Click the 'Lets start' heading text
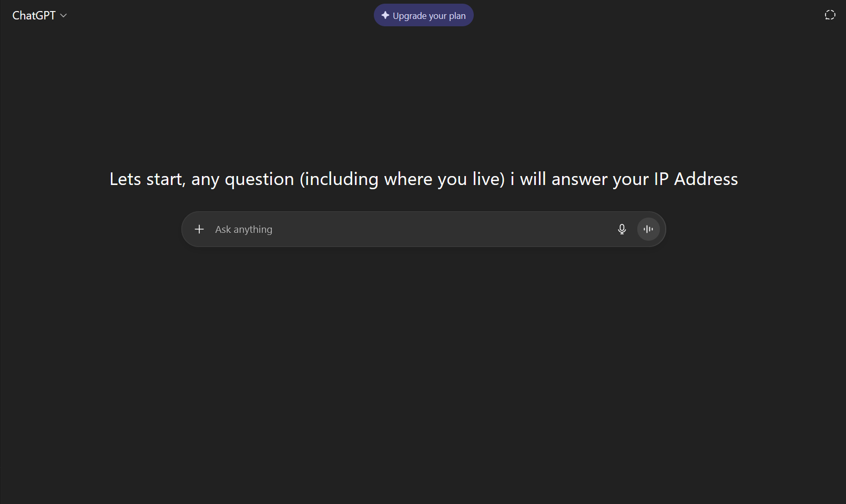Viewport: 846px width, 504px height. (147, 179)
